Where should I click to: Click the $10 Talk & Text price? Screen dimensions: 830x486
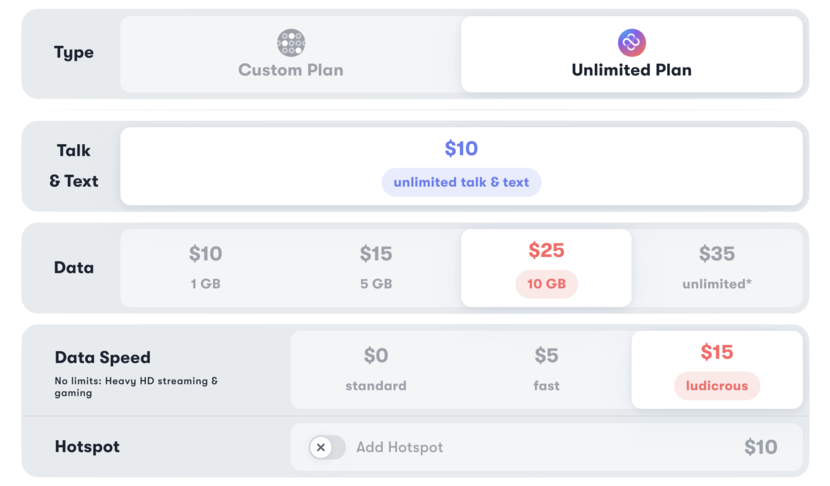point(461,149)
